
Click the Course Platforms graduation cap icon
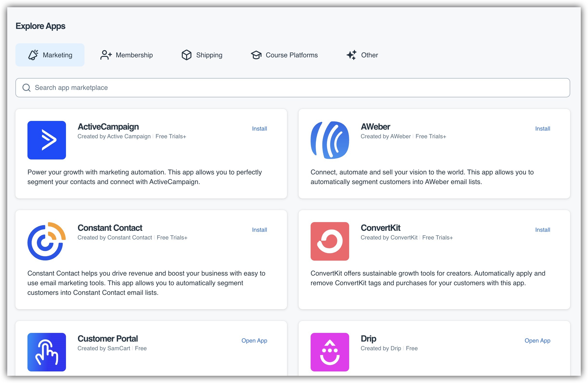click(256, 55)
